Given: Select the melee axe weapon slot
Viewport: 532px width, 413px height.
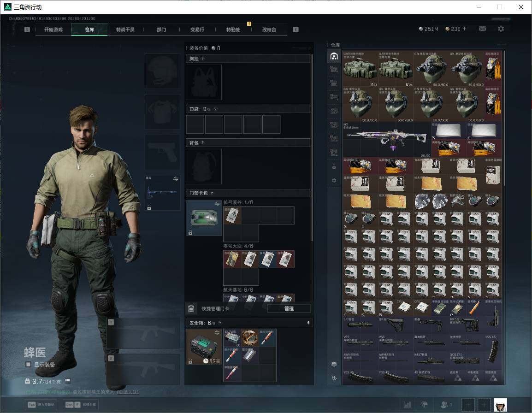Looking at the screenshot, I should pyautogui.click(x=163, y=193).
